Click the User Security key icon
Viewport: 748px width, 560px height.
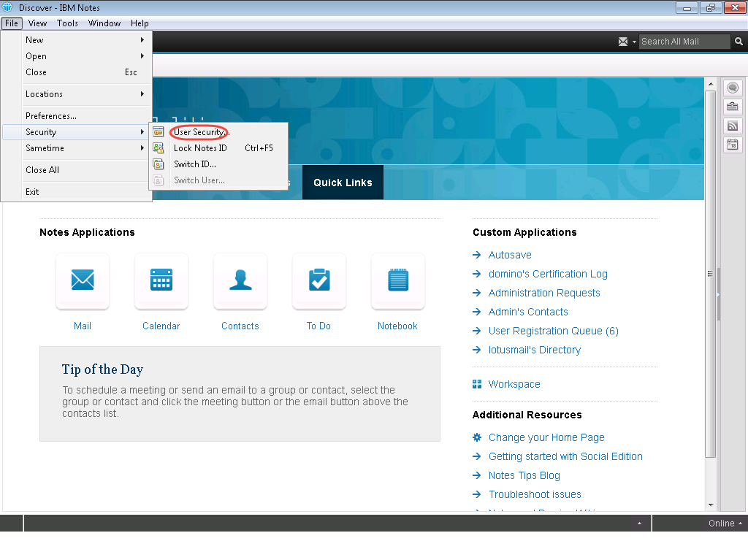click(x=159, y=132)
